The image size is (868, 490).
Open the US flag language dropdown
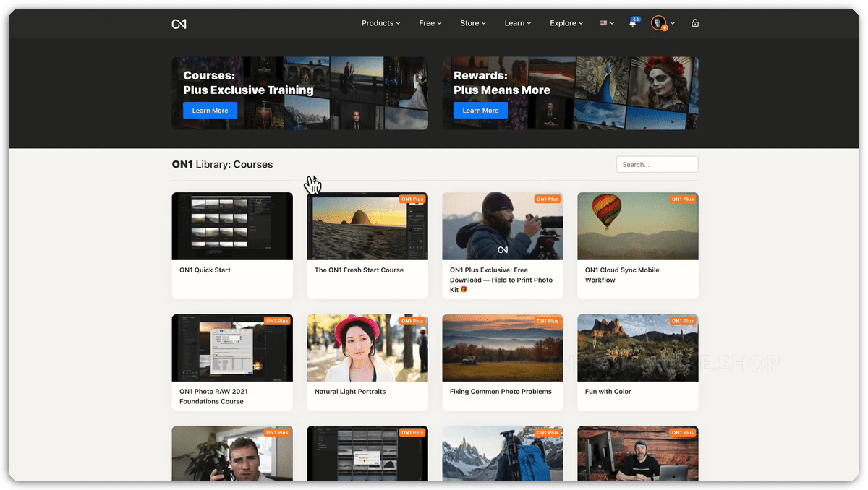coord(607,23)
